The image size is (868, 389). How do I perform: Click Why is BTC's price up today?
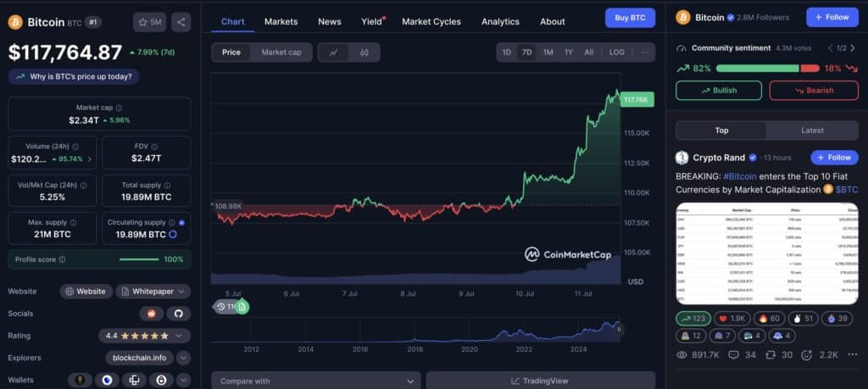tap(74, 76)
